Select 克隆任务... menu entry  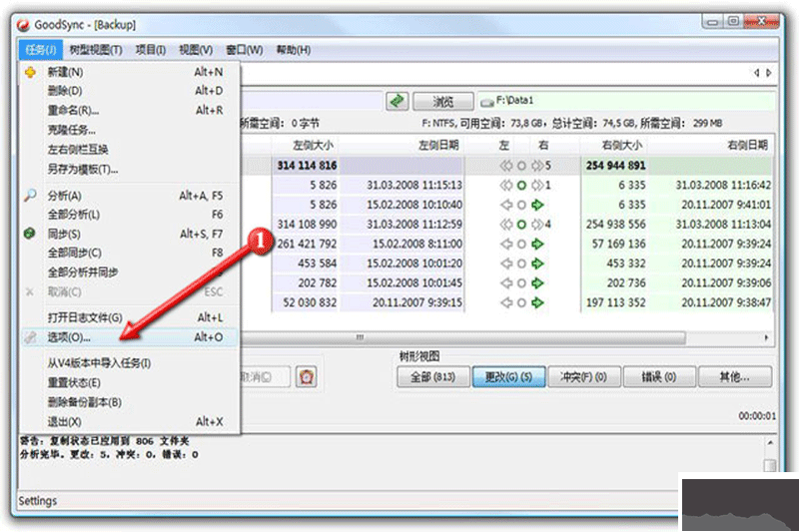click(x=130, y=130)
